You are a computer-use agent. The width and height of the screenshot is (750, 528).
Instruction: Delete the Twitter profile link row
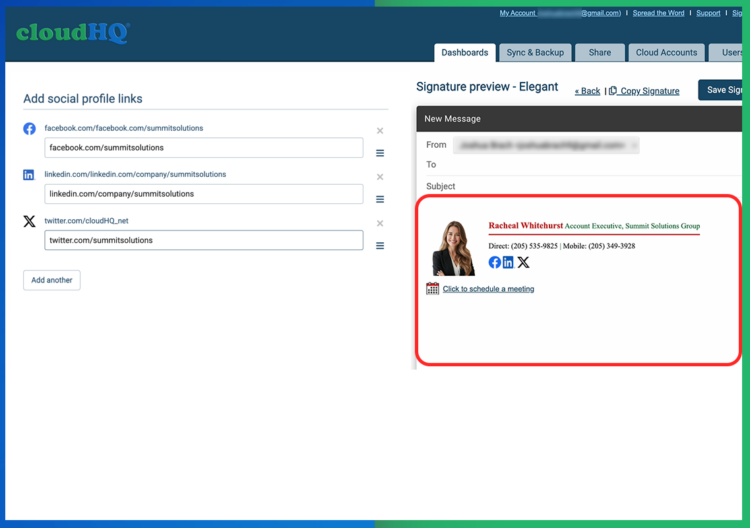click(x=380, y=223)
